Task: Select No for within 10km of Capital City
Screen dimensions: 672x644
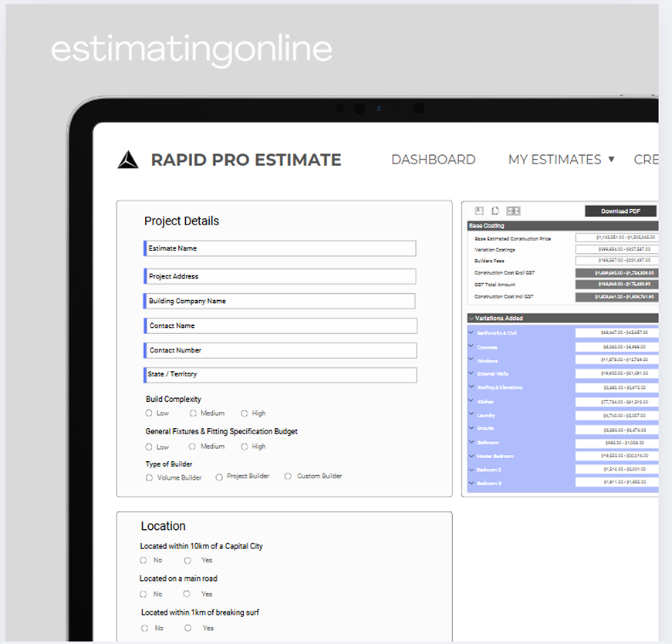Action: coord(144,560)
